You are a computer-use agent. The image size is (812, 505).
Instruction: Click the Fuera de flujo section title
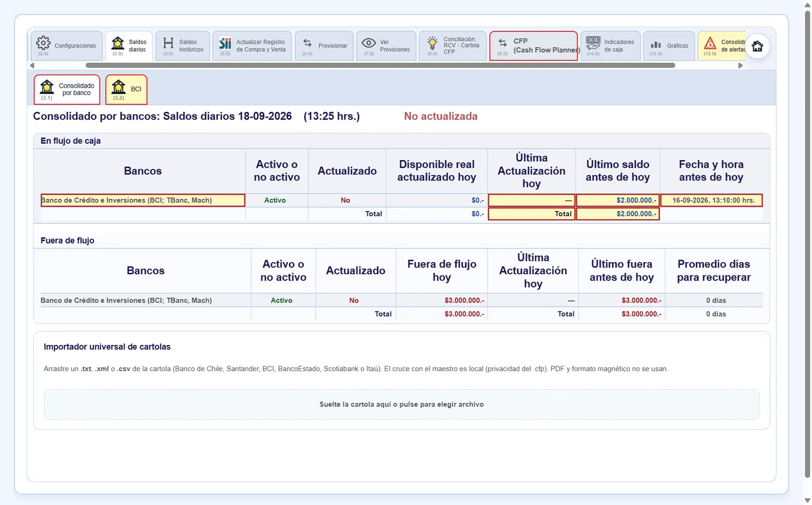(67, 241)
